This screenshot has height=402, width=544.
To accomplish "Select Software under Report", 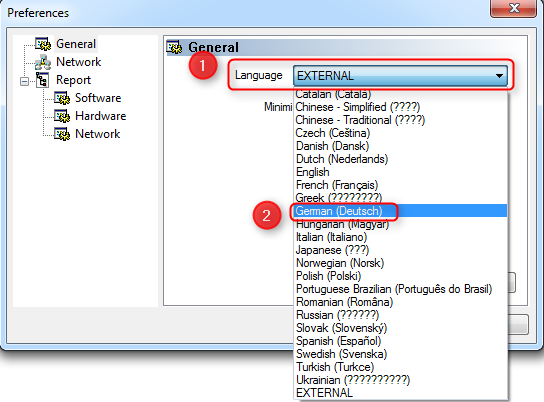I will point(98,98).
